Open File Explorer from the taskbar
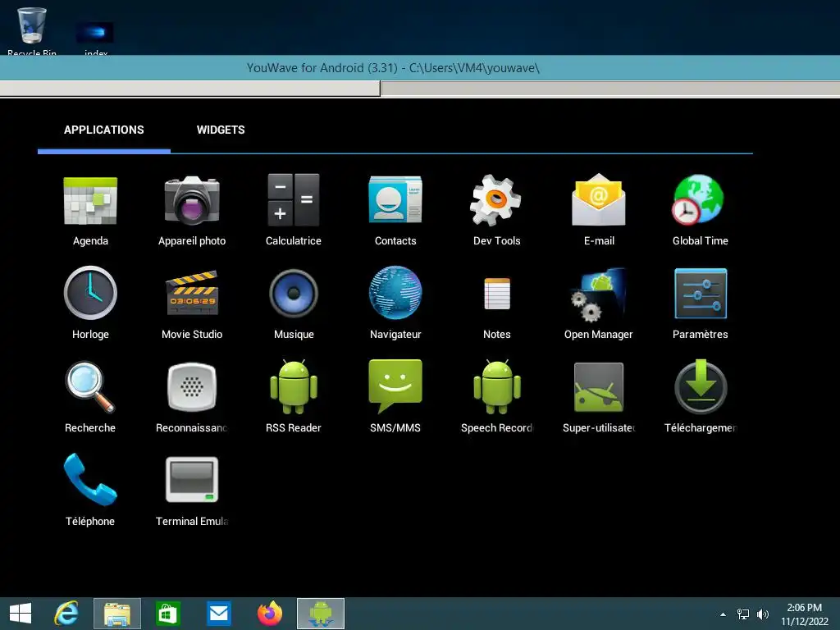The image size is (840, 630). (x=117, y=614)
